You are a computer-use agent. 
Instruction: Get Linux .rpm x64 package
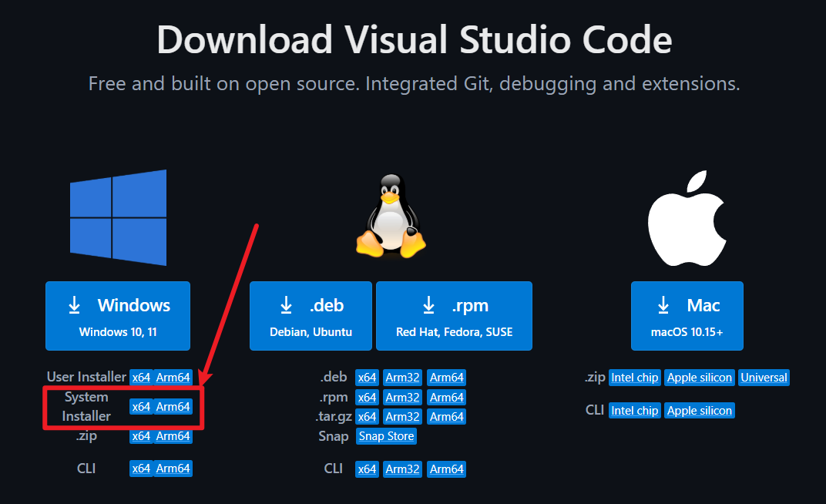click(x=368, y=398)
